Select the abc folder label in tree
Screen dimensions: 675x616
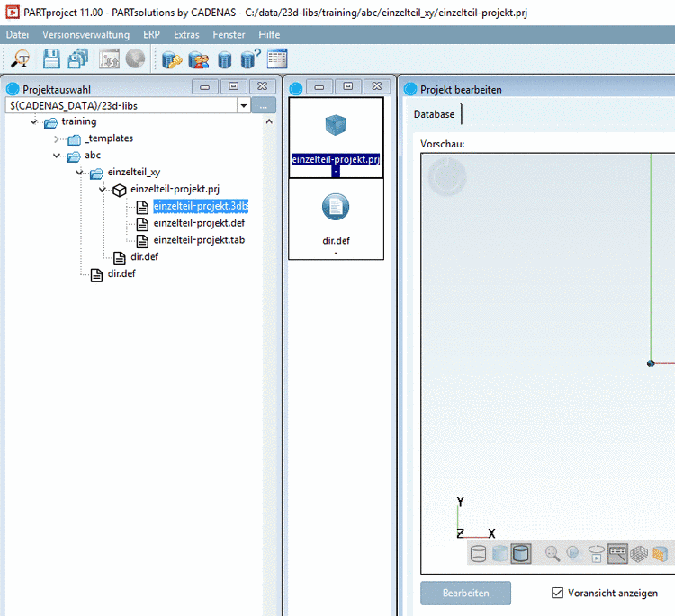click(x=93, y=156)
